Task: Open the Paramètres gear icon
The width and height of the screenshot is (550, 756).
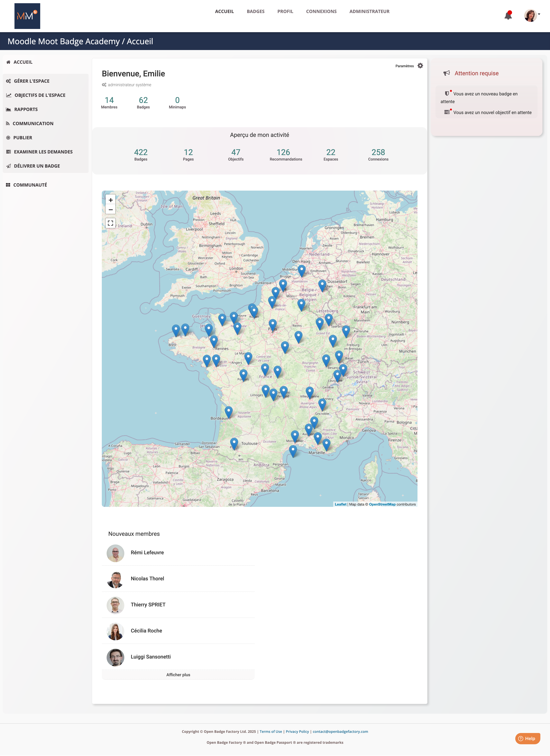Action: (x=420, y=66)
